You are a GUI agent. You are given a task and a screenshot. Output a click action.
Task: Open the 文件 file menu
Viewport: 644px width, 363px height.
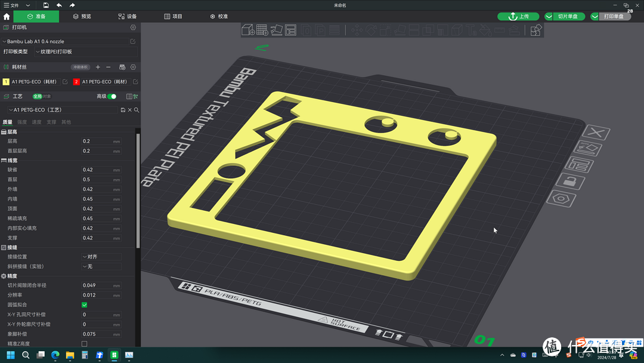(x=11, y=5)
